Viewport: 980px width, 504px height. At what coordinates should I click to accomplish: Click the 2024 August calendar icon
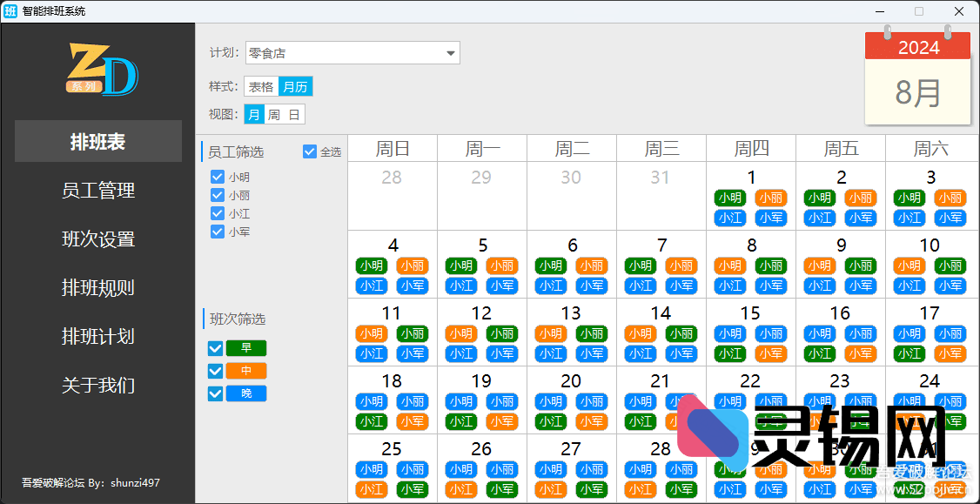(x=917, y=77)
